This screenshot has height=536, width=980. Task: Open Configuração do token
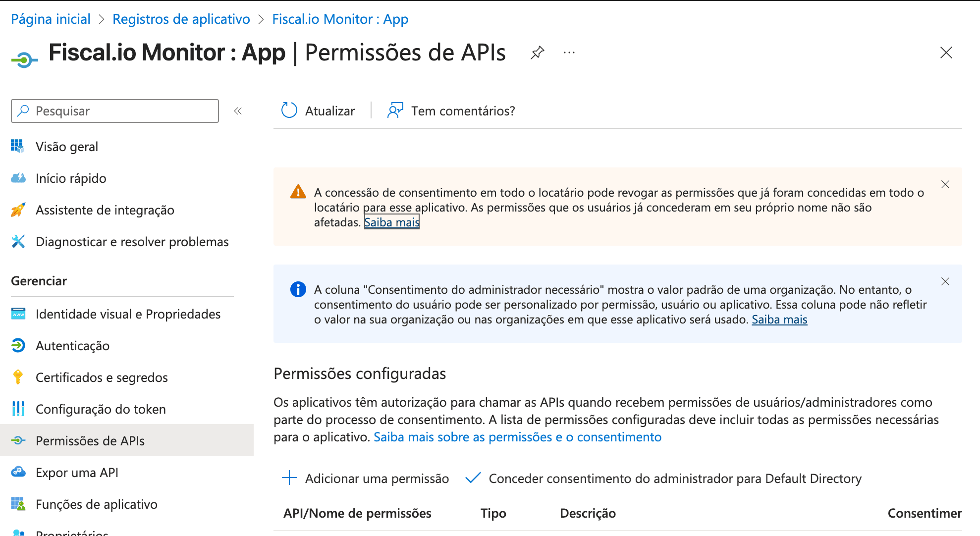point(101,409)
